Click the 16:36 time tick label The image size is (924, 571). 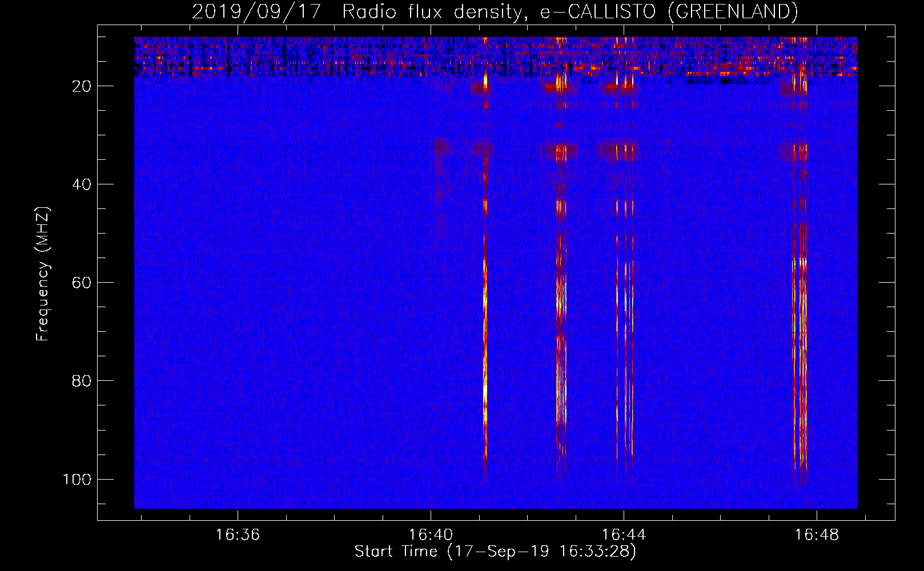pos(238,534)
